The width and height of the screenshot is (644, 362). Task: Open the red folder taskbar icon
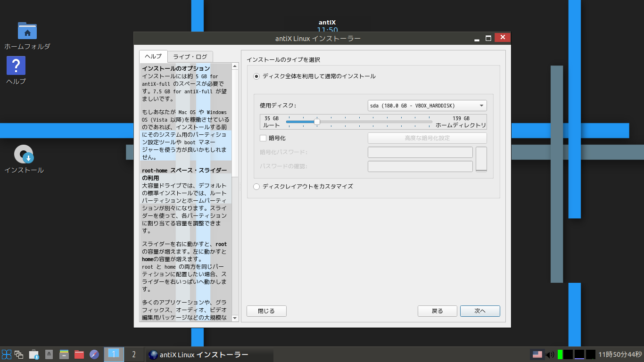(x=79, y=354)
